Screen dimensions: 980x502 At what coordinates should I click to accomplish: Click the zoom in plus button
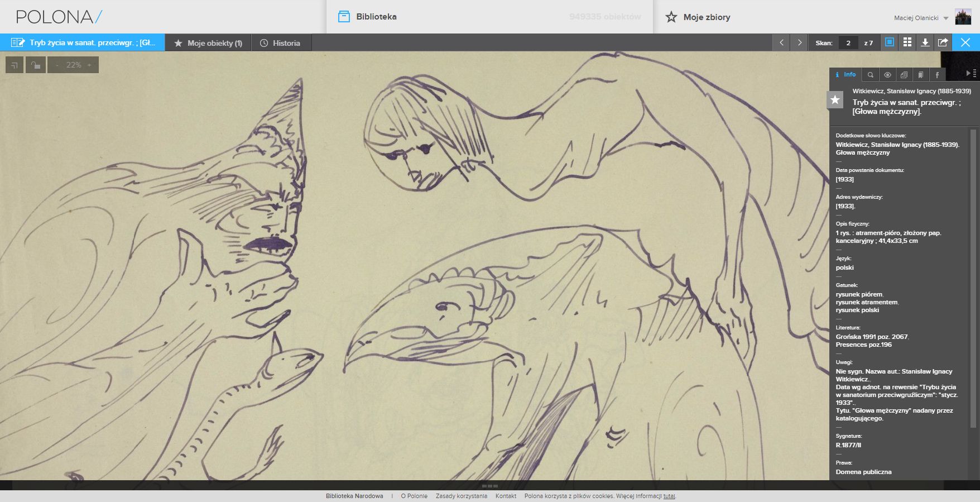(x=89, y=65)
